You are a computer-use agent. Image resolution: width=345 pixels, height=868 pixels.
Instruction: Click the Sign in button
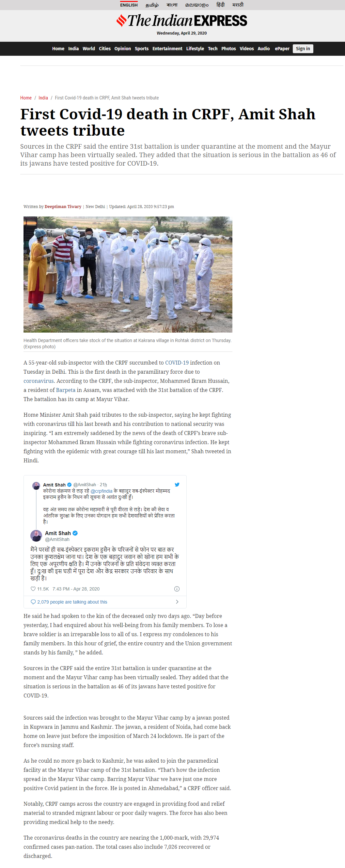pyautogui.click(x=303, y=49)
